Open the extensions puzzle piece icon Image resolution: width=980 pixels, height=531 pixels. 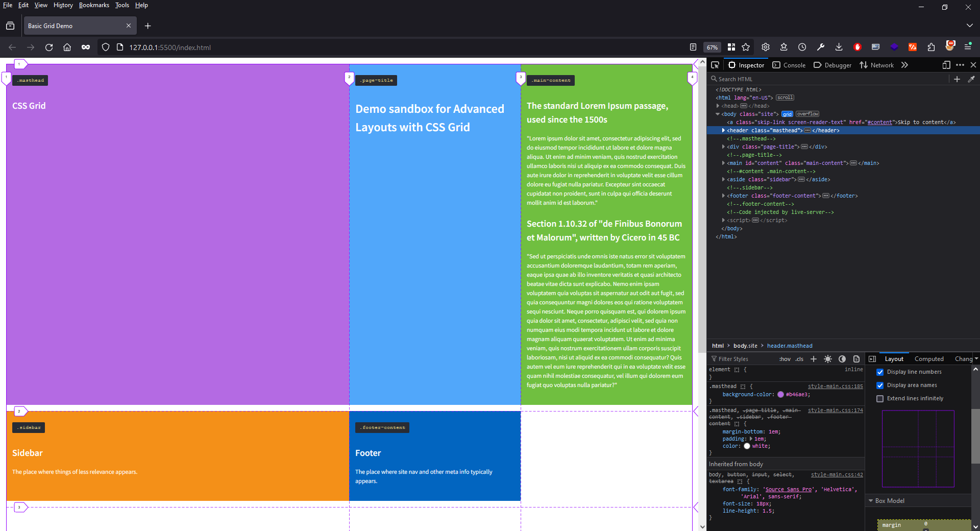931,47
